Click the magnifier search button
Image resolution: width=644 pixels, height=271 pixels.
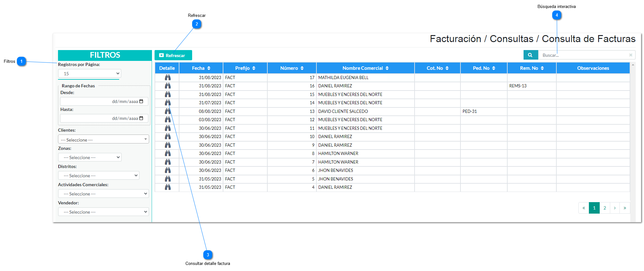[x=531, y=55]
